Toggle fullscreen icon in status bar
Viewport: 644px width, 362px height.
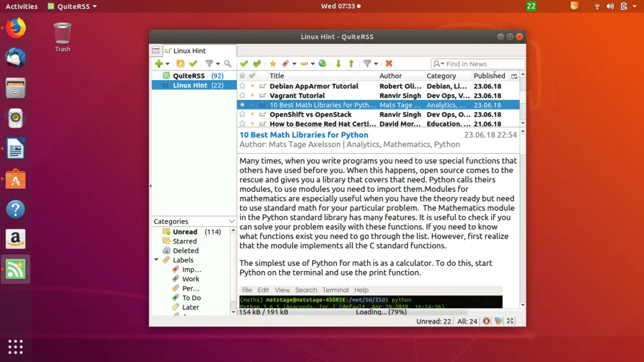(511, 321)
